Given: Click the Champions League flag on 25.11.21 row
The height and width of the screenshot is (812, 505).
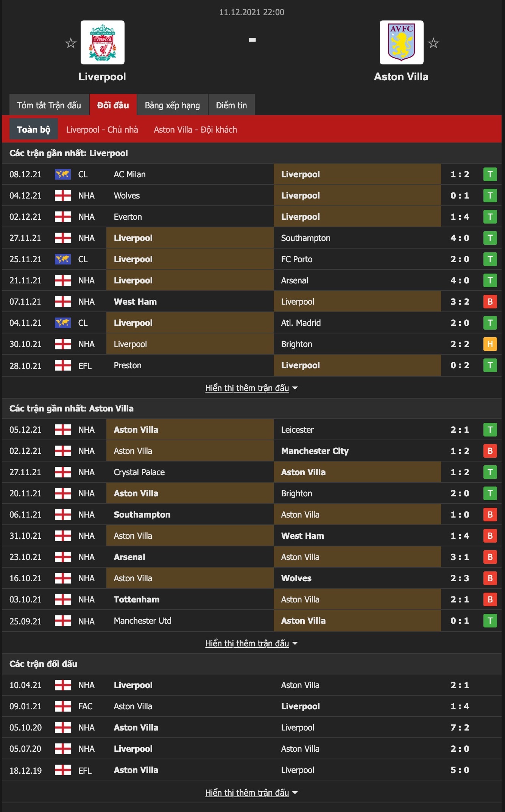Looking at the screenshot, I should click(x=63, y=259).
